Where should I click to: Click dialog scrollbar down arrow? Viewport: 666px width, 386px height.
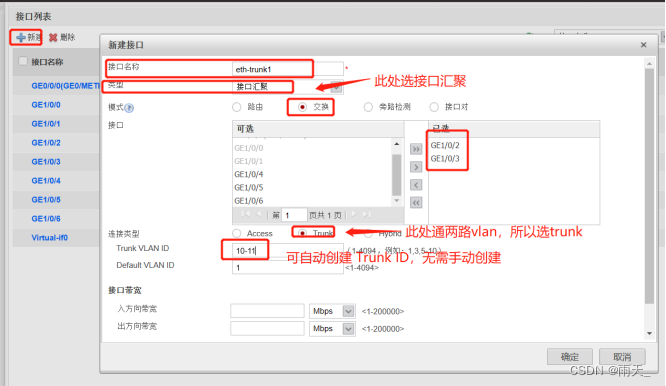click(x=649, y=334)
